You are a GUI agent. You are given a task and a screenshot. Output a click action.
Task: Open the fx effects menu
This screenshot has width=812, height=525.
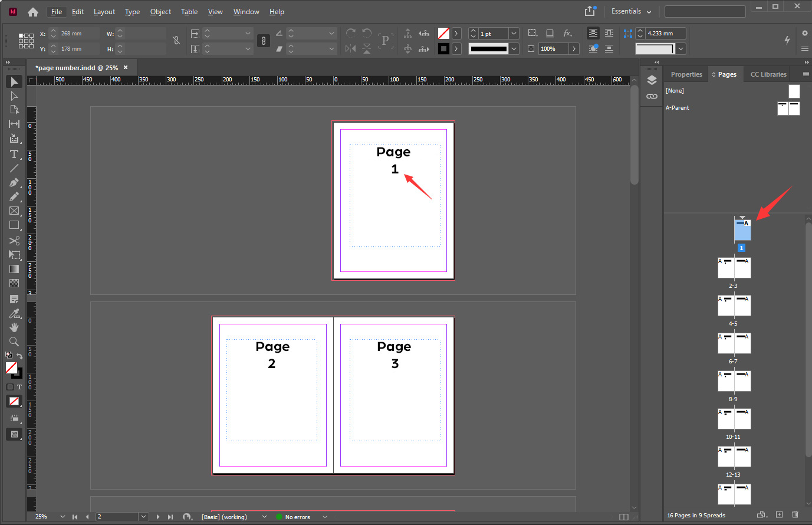click(x=567, y=33)
